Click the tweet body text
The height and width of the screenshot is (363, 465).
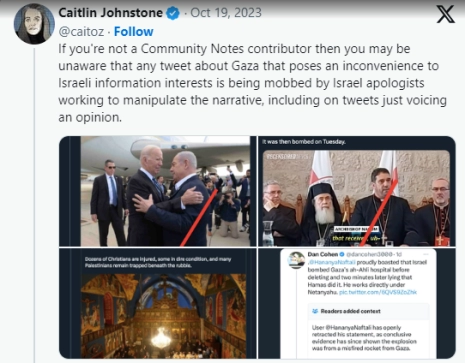[x=252, y=83]
